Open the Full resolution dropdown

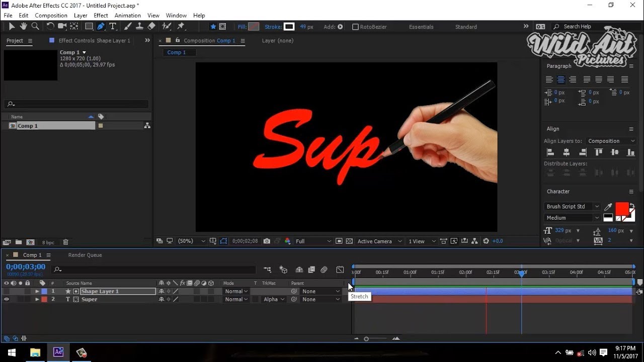[313, 241]
